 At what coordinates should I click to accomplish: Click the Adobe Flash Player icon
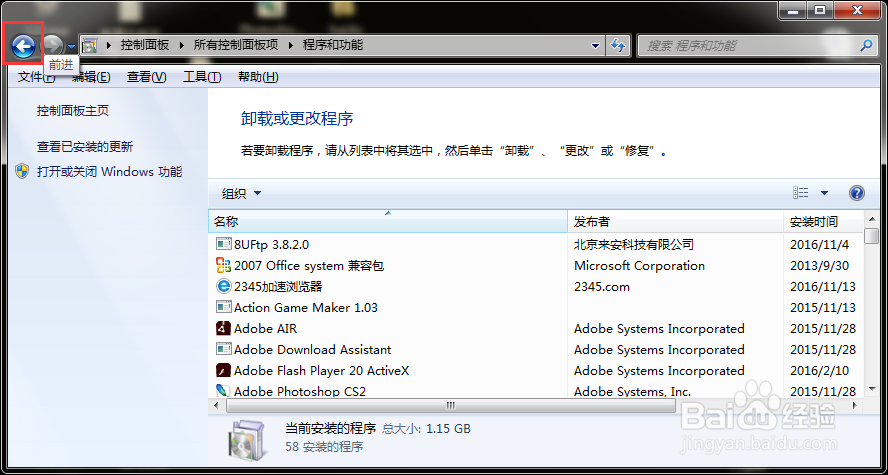pos(224,370)
